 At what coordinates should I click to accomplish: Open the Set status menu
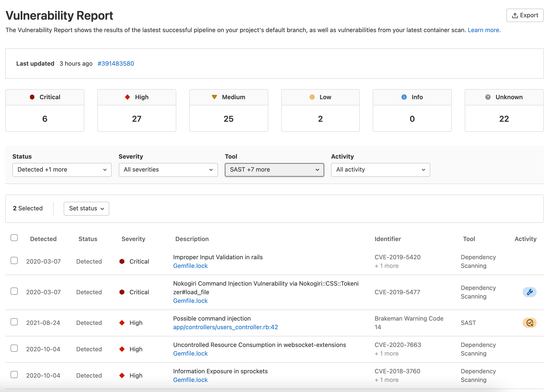86,208
